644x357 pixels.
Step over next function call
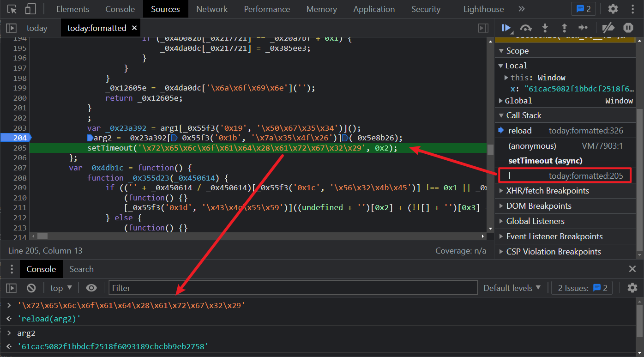pos(526,28)
